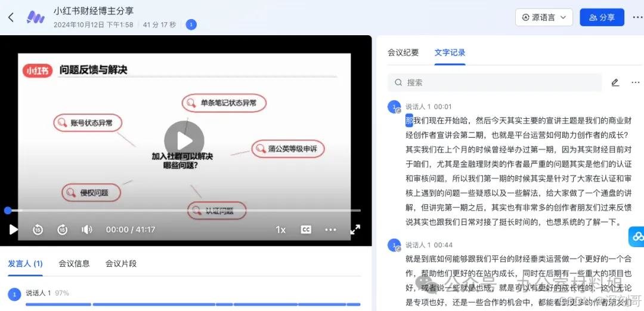This screenshot has height=311, width=644.
Task: Click the small play button in control bar
Action: click(14, 230)
